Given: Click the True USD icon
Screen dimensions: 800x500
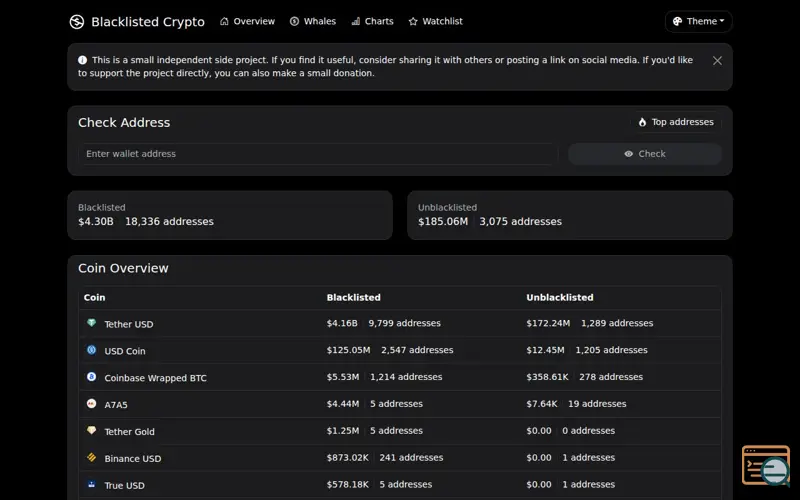Looking at the screenshot, I should [x=91, y=484].
